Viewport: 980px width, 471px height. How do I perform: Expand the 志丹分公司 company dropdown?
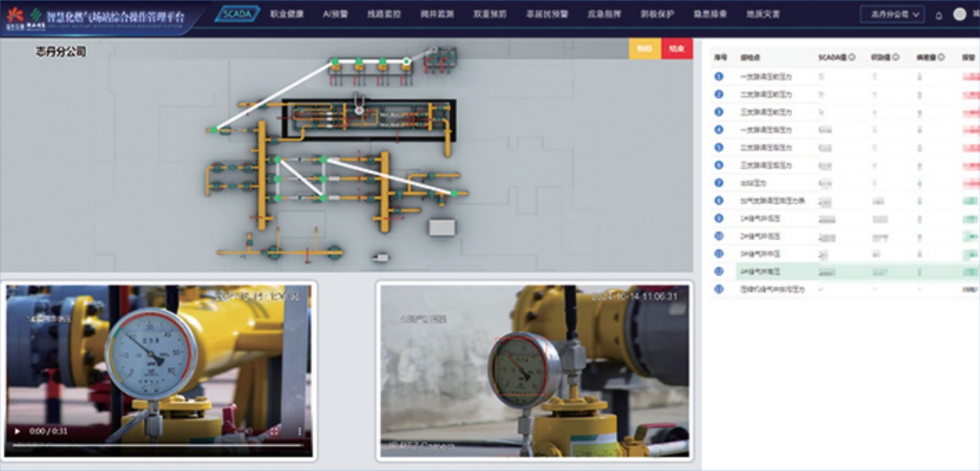point(892,14)
